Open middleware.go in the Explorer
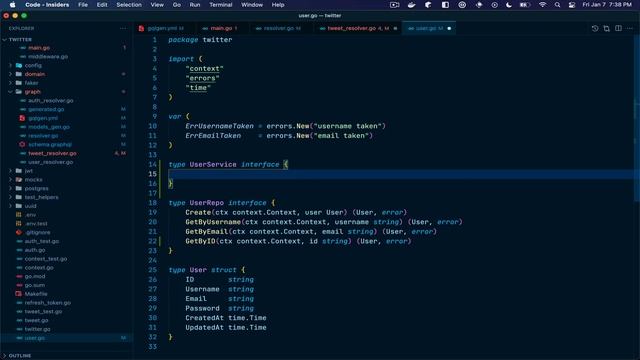The height and width of the screenshot is (360, 640). pyautogui.click(x=48, y=57)
